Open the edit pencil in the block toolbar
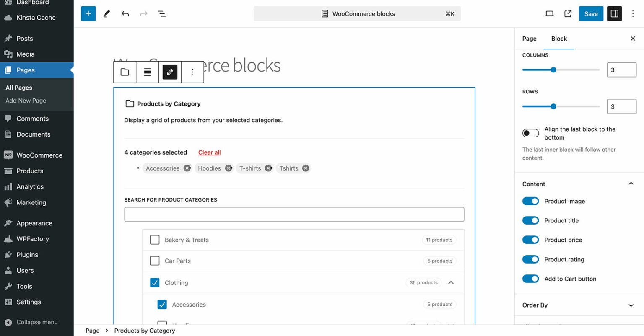 point(169,72)
